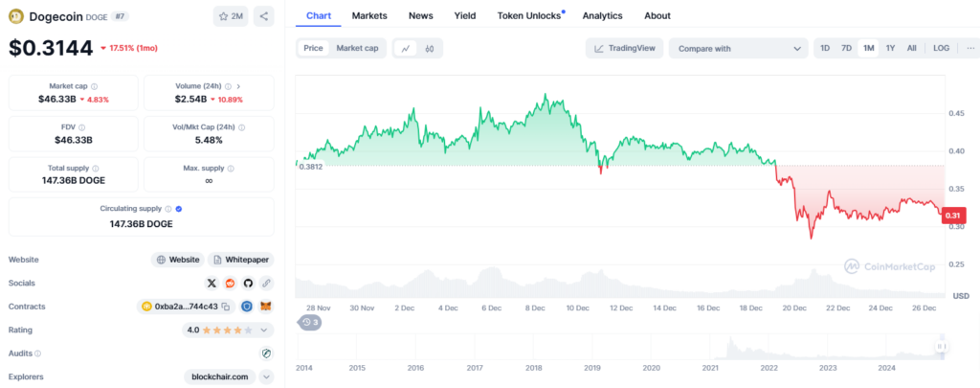Click the timeline range slider handle
980x388 pixels.
(x=941, y=346)
